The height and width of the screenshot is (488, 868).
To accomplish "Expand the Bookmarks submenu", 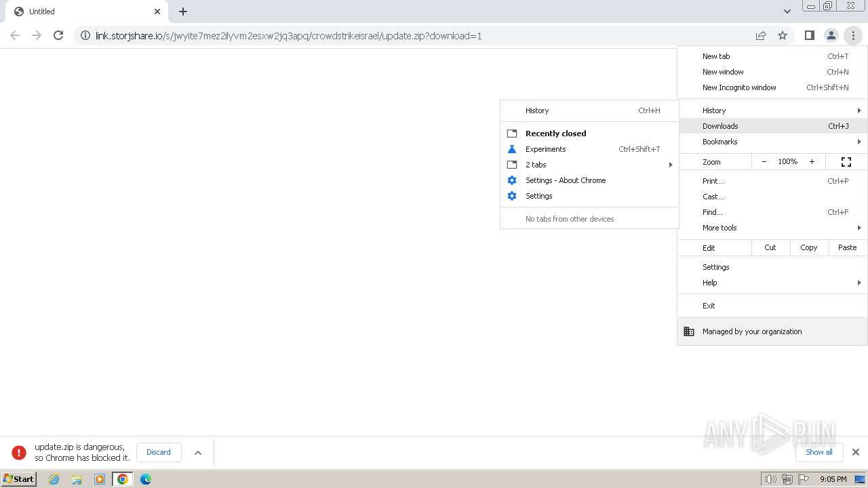I will 772,142.
